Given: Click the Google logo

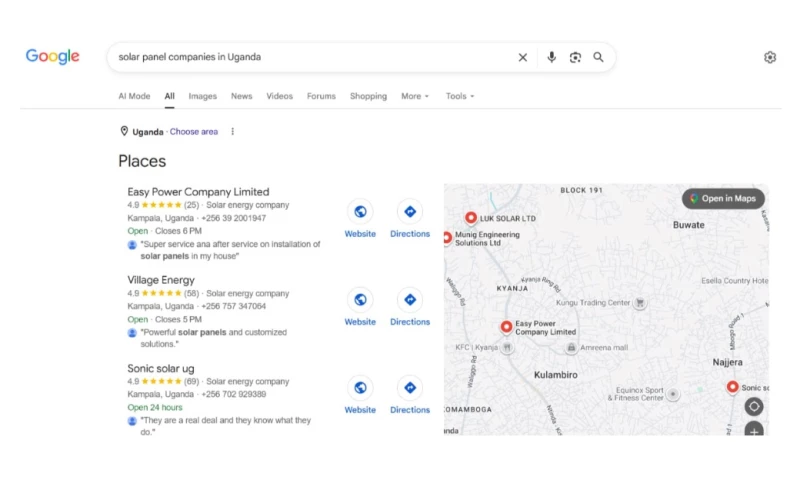Looking at the screenshot, I should [x=53, y=56].
